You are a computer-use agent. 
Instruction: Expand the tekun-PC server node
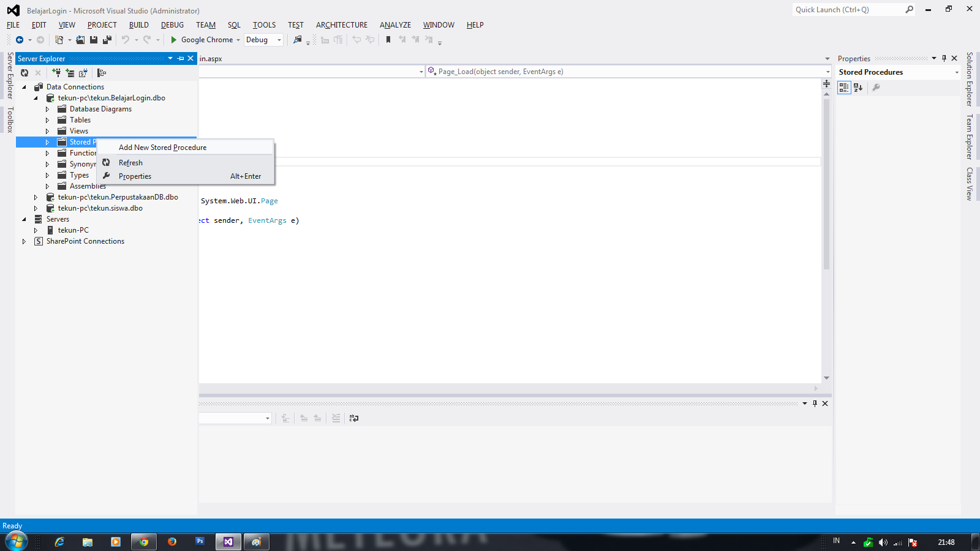(x=36, y=230)
